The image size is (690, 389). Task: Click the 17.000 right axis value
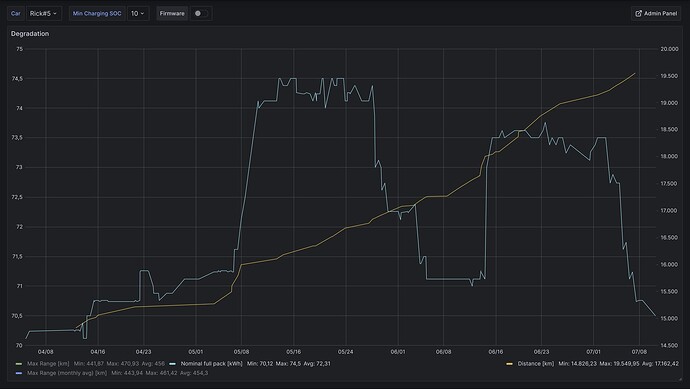[669, 210]
